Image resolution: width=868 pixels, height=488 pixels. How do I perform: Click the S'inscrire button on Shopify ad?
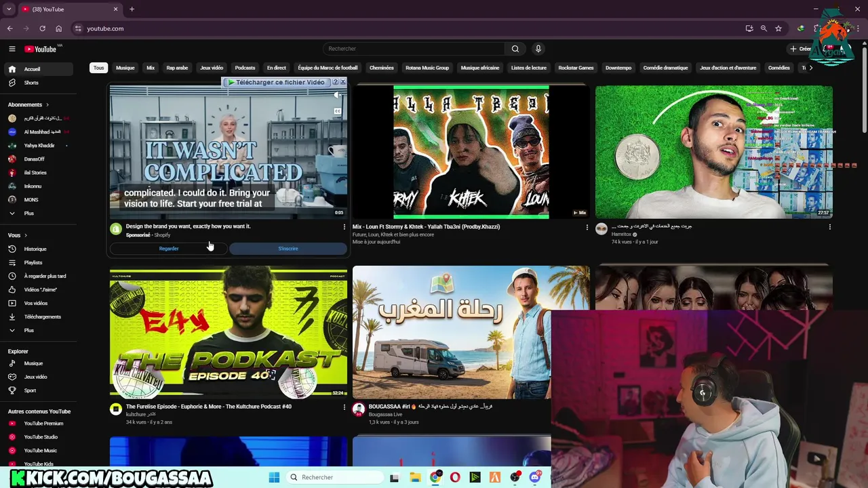288,249
